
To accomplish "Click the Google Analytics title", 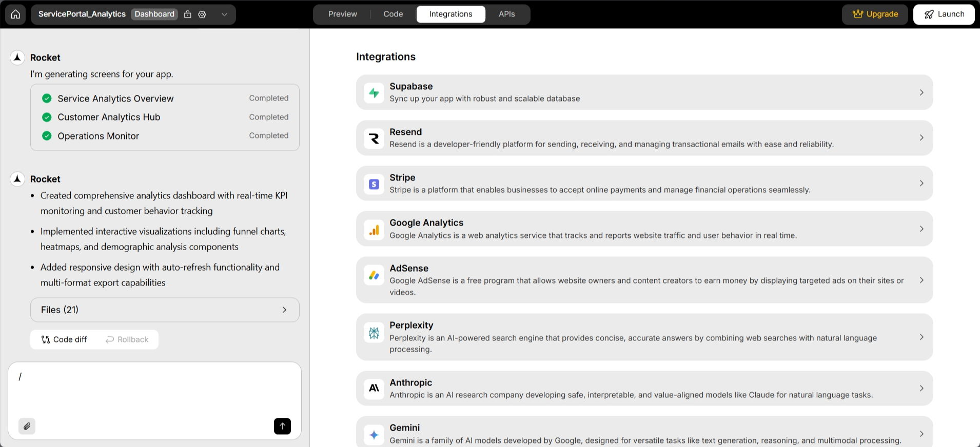I will [x=426, y=223].
